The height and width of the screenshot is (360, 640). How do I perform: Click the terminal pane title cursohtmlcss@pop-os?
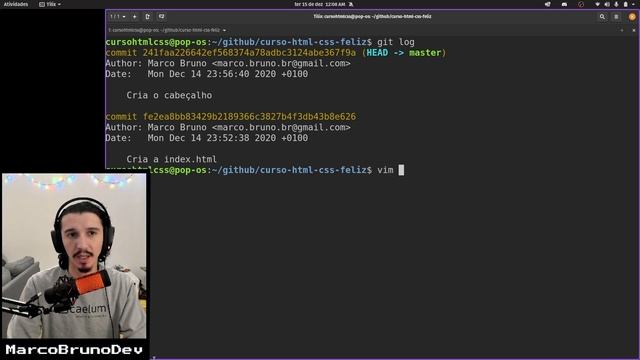[x=164, y=30]
